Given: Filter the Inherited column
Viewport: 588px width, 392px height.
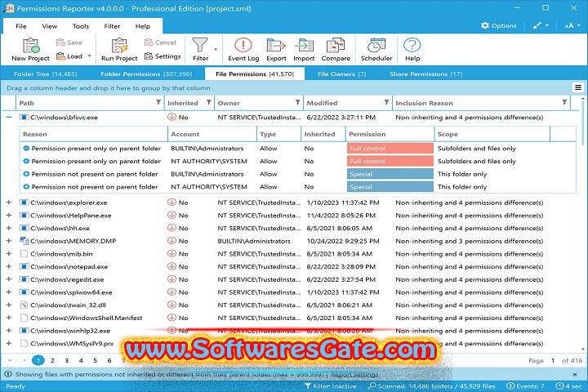Looking at the screenshot, I should (x=208, y=102).
